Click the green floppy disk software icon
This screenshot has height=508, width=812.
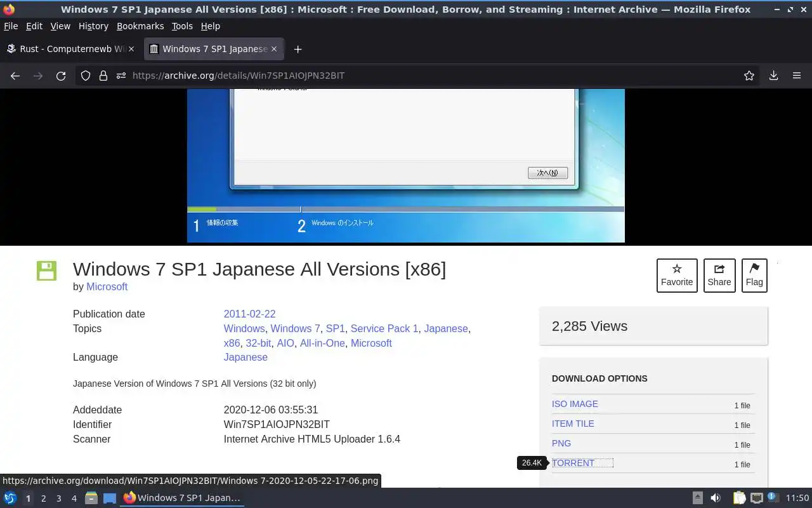46,271
